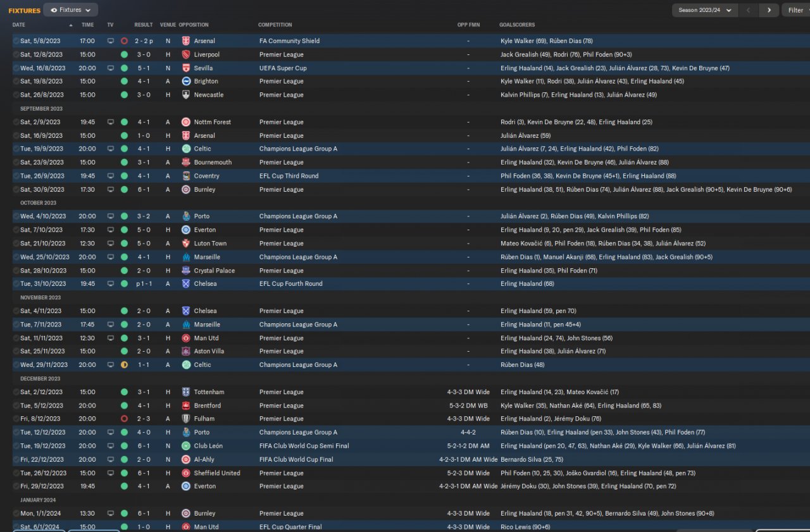Toggle the check circle beside Tue, 19/9/2023

(x=16, y=149)
